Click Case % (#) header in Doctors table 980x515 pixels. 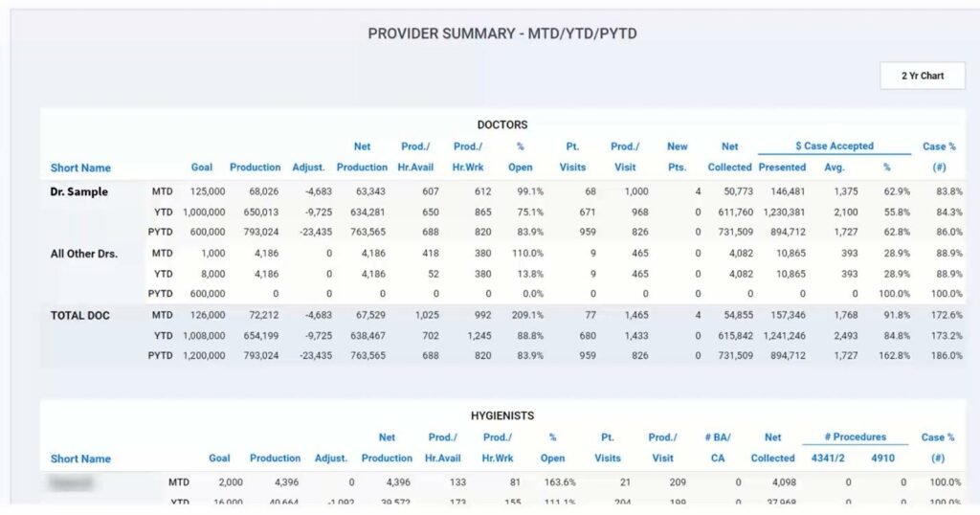(x=939, y=157)
